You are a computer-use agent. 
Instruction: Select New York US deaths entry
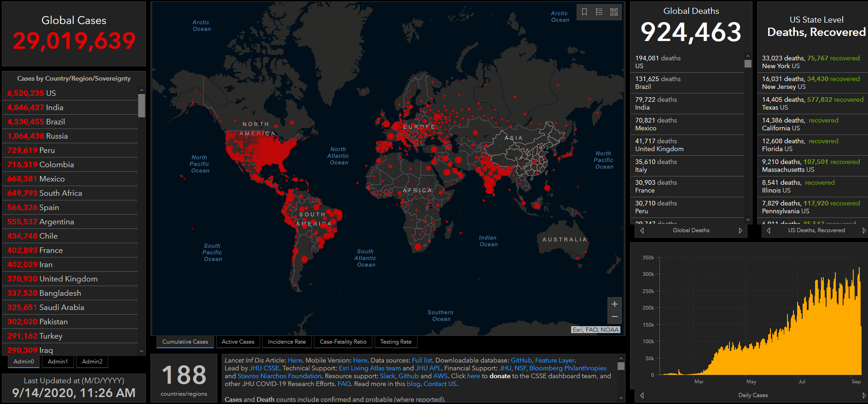(x=812, y=62)
